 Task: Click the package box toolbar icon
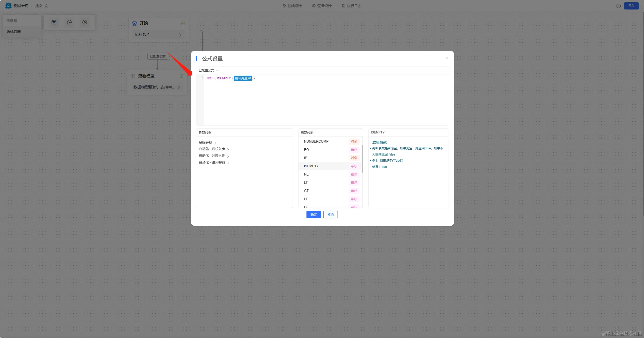tap(54, 22)
